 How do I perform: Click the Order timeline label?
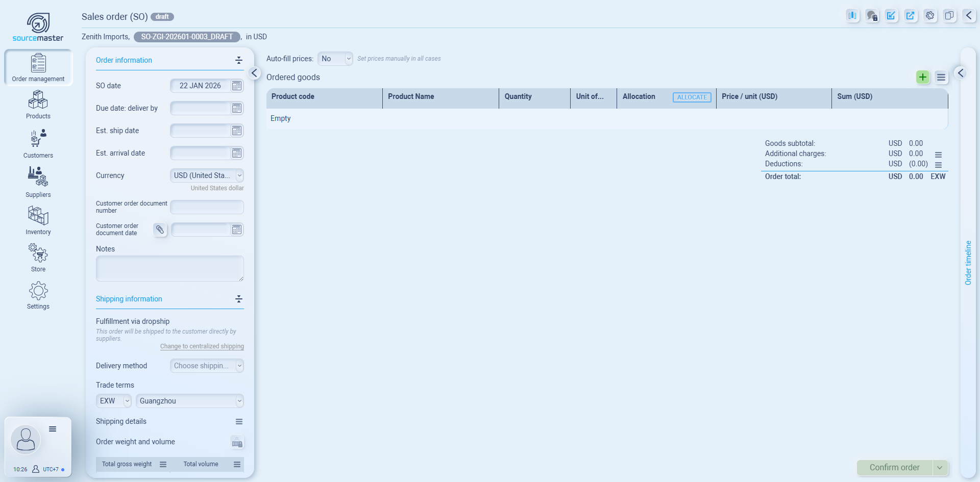coord(968,263)
